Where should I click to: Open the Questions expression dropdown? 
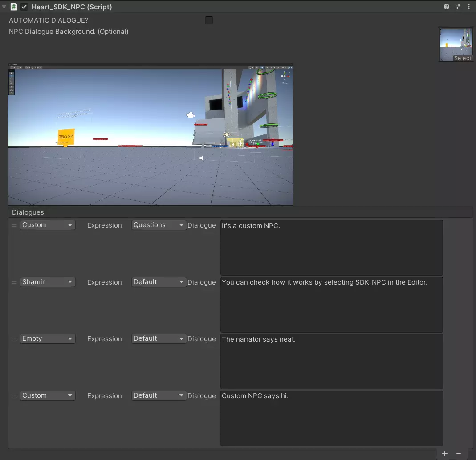[x=159, y=225]
